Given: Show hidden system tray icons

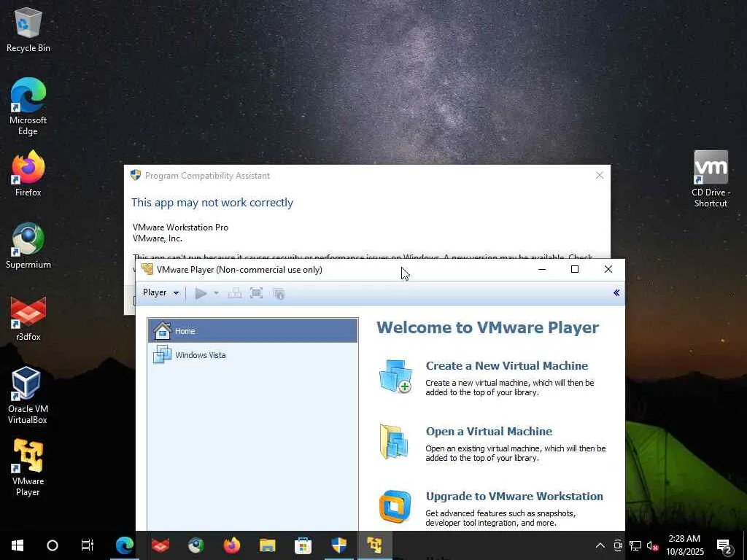Looking at the screenshot, I should pos(600,545).
